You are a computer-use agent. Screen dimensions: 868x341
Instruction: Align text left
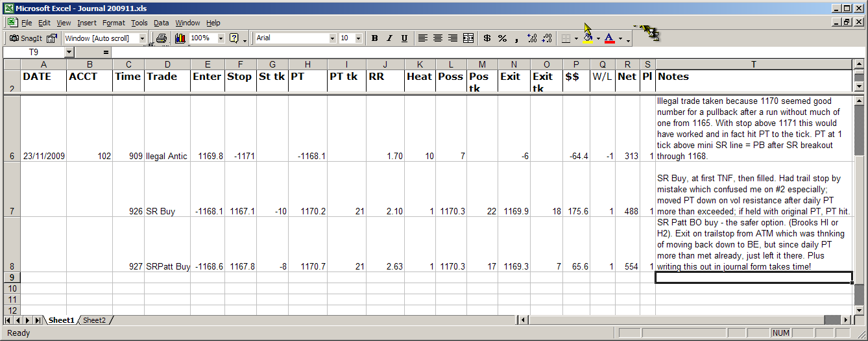pyautogui.click(x=422, y=38)
